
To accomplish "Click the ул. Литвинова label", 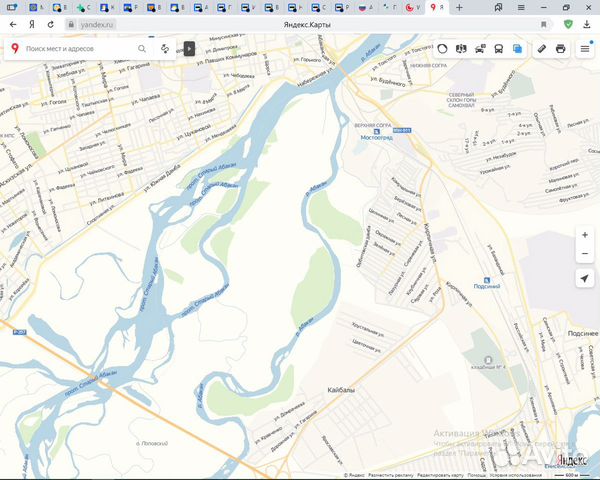I will (x=107, y=198).
